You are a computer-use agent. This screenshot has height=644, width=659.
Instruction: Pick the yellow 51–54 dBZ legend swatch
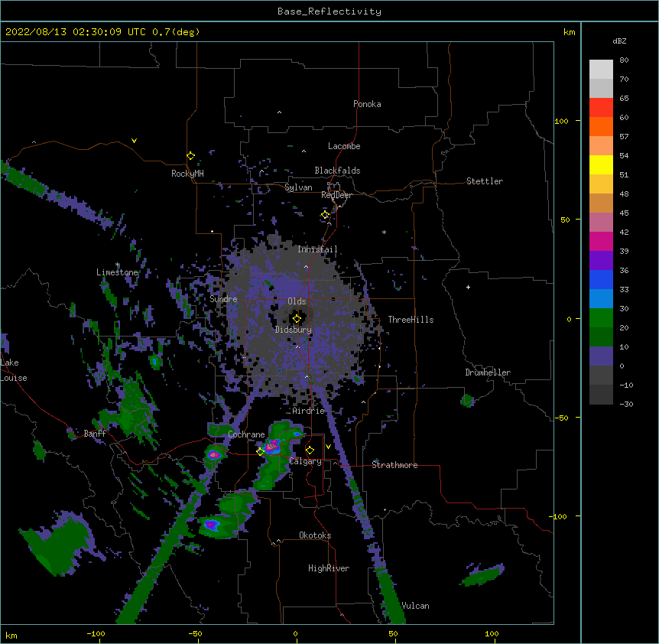tap(601, 164)
